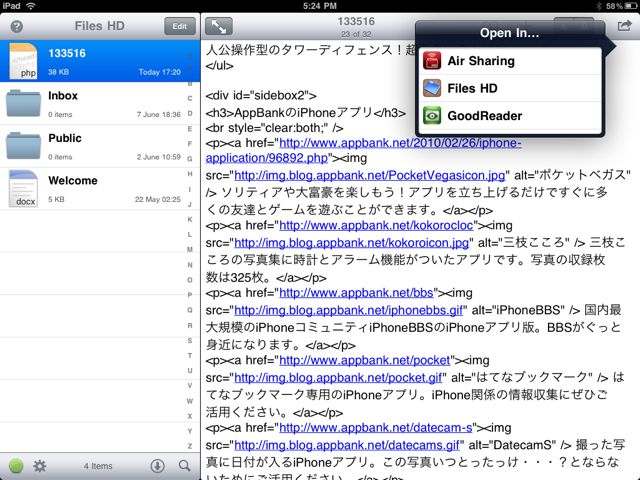This screenshot has width=640, height=480.
Task: Tap the download arrow icon
Action: click(158, 466)
